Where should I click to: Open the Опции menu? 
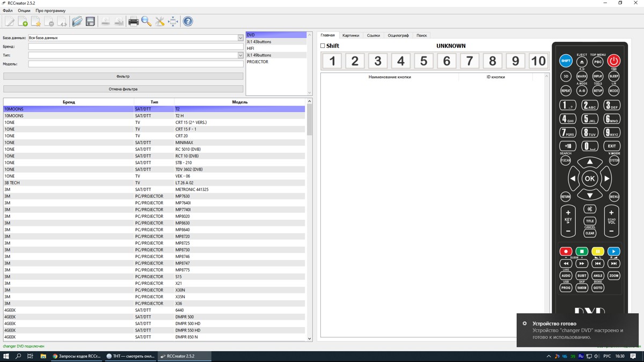tap(24, 11)
